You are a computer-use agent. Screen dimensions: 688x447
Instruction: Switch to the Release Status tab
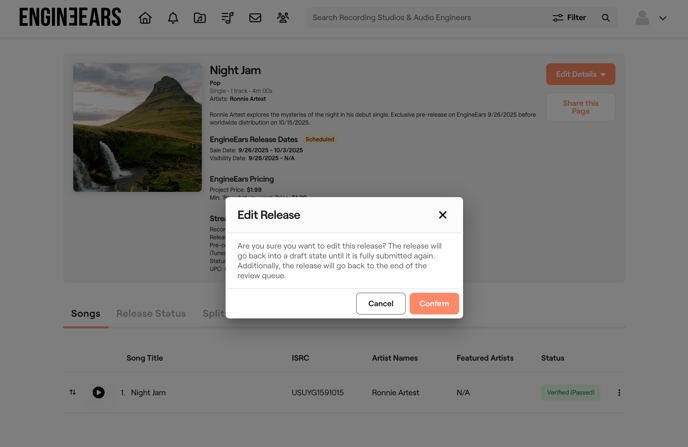151,314
